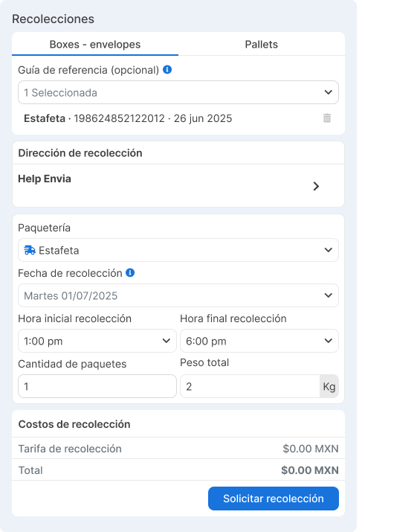Open the Help Envia address row
Viewport: 420px width, 532px height.
tap(178, 186)
